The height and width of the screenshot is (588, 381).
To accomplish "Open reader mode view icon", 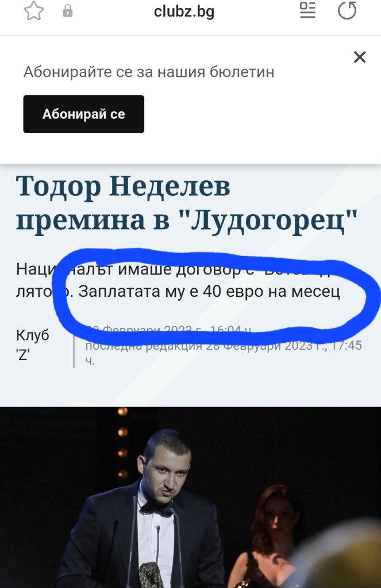I will 307,10.
